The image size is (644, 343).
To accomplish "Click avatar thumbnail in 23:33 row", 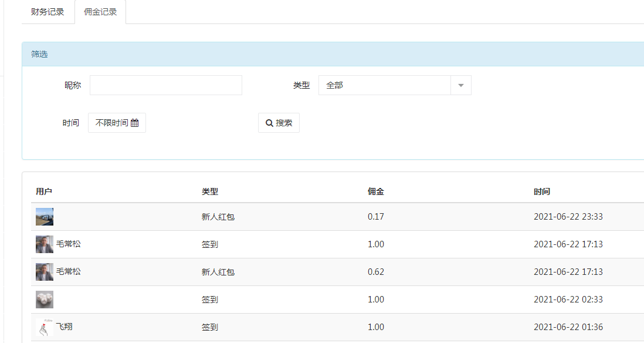I will 45,217.
